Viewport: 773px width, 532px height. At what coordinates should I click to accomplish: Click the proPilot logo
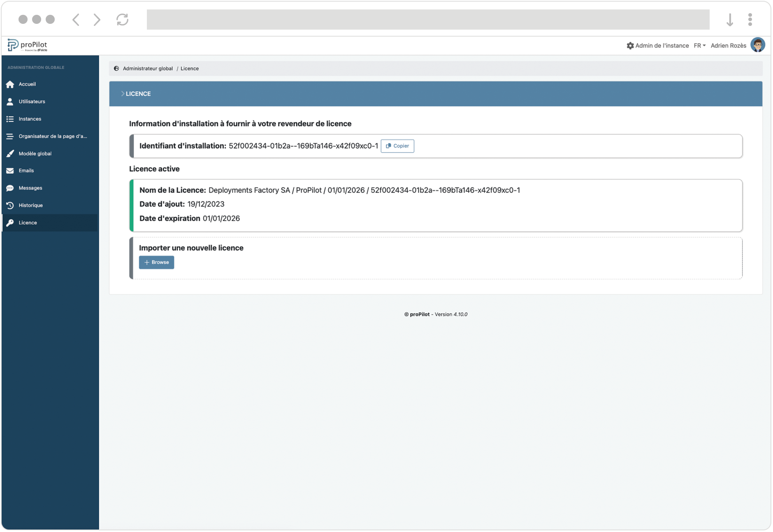pos(27,44)
